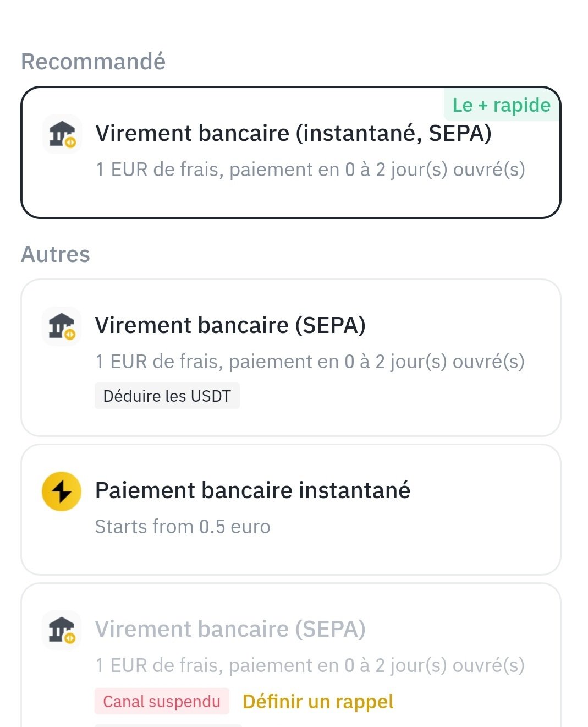Click the bank icon of the recommended instant SEPA option
Screen dimensions: 588x727
click(x=62, y=134)
